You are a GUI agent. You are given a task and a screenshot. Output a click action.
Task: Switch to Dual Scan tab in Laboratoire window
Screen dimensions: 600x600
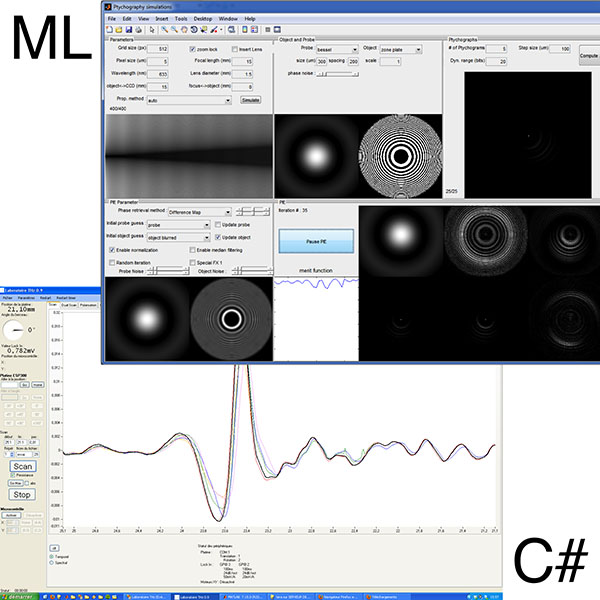point(69,305)
